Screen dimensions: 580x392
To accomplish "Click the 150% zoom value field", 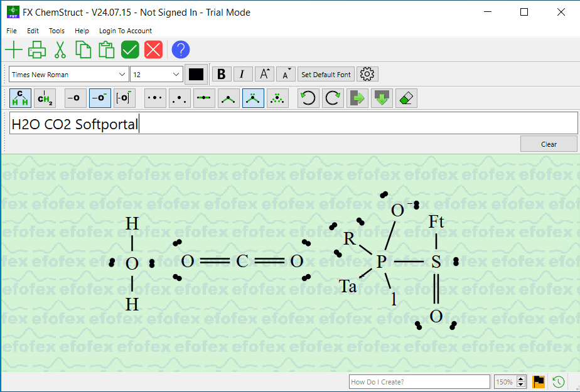I will coord(505,382).
